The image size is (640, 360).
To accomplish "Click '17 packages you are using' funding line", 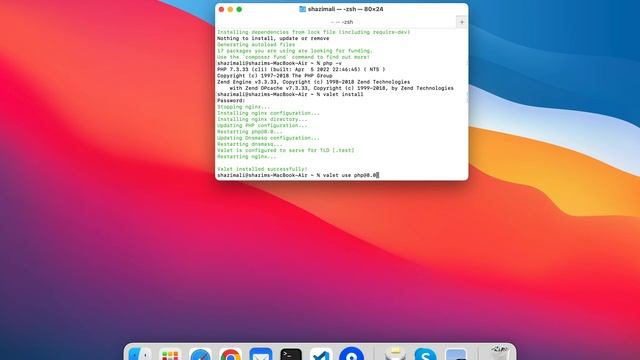I will pyautogui.click(x=295, y=51).
